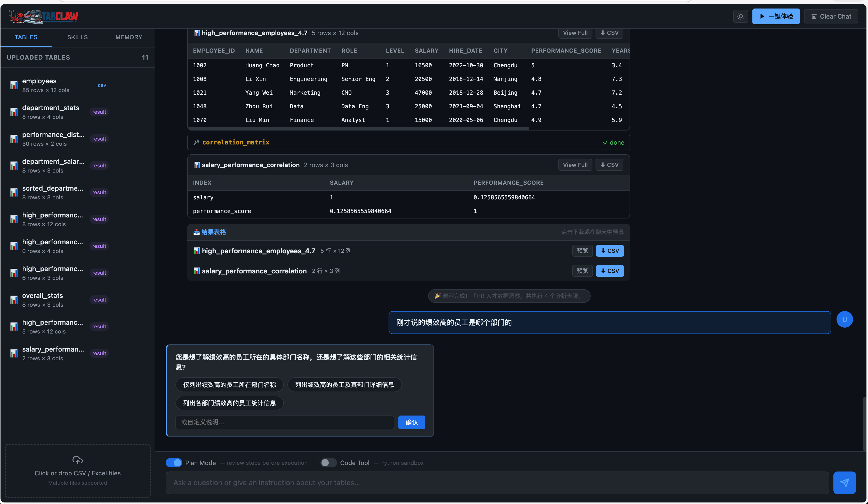
Task: Open the MEMORY tab
Action: (x=128, y=37)
